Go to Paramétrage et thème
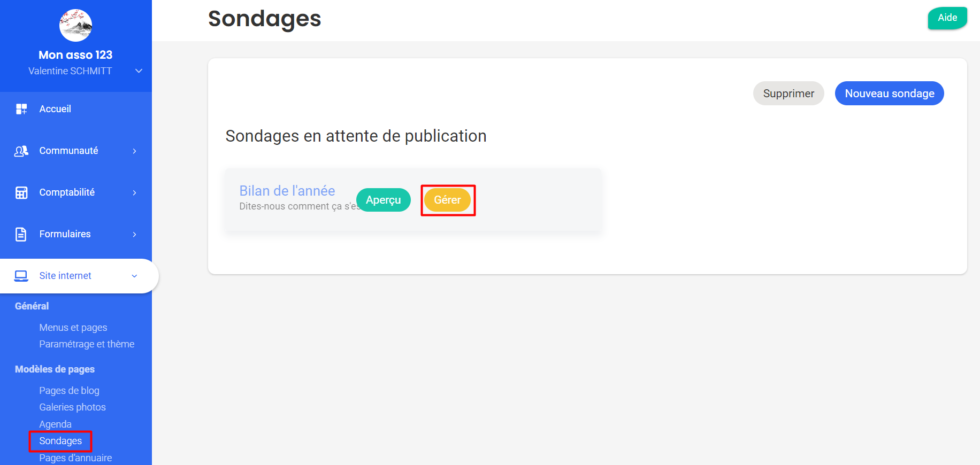 [x=87, y=344]
